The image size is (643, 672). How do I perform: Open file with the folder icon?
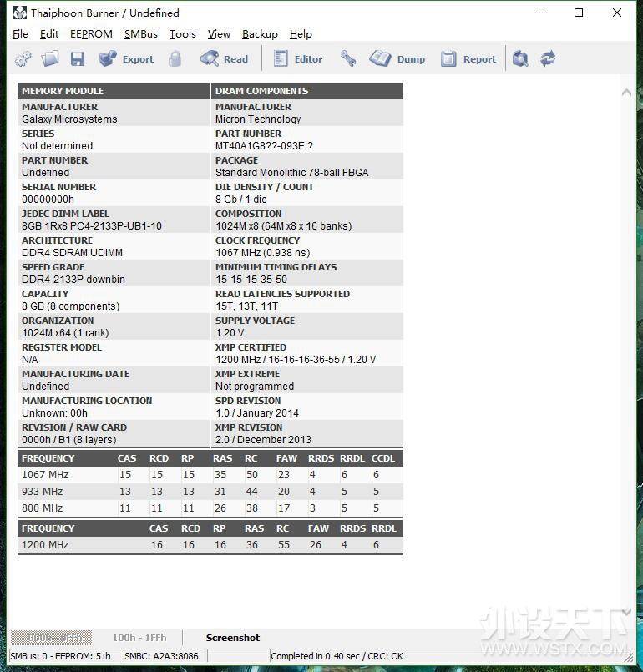50,58
